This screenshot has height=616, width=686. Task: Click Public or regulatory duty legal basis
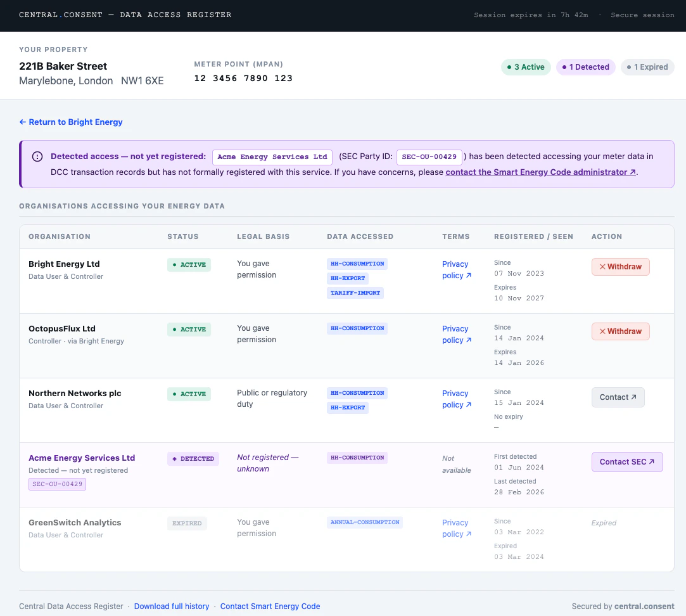click(x=272, y=399)
